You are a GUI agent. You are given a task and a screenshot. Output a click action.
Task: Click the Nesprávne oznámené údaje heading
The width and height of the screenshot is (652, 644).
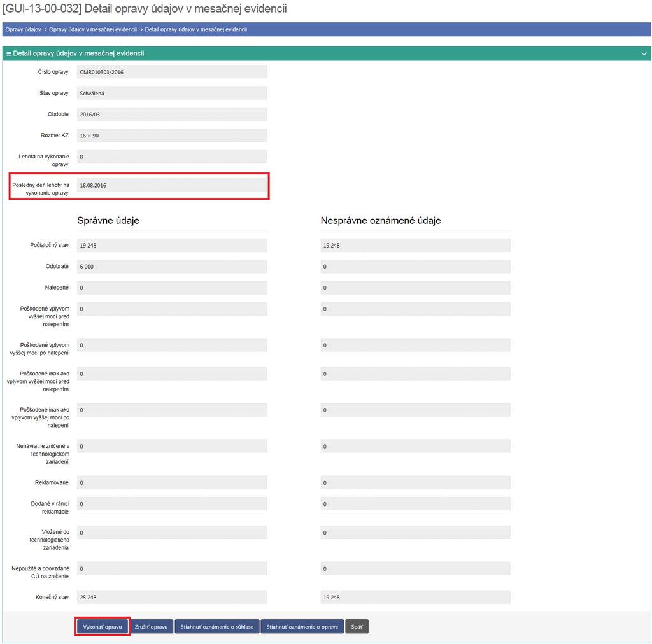coord(381,221)
